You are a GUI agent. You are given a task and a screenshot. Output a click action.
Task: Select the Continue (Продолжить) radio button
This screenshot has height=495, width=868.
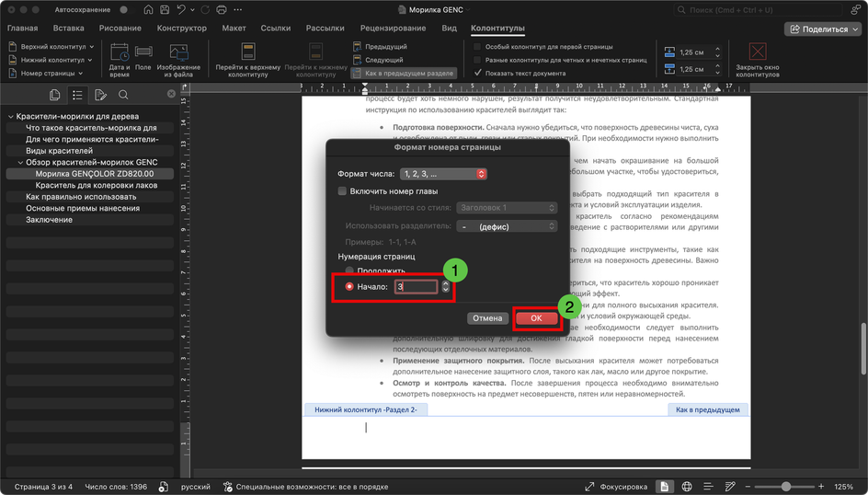(x=349, y=271)
